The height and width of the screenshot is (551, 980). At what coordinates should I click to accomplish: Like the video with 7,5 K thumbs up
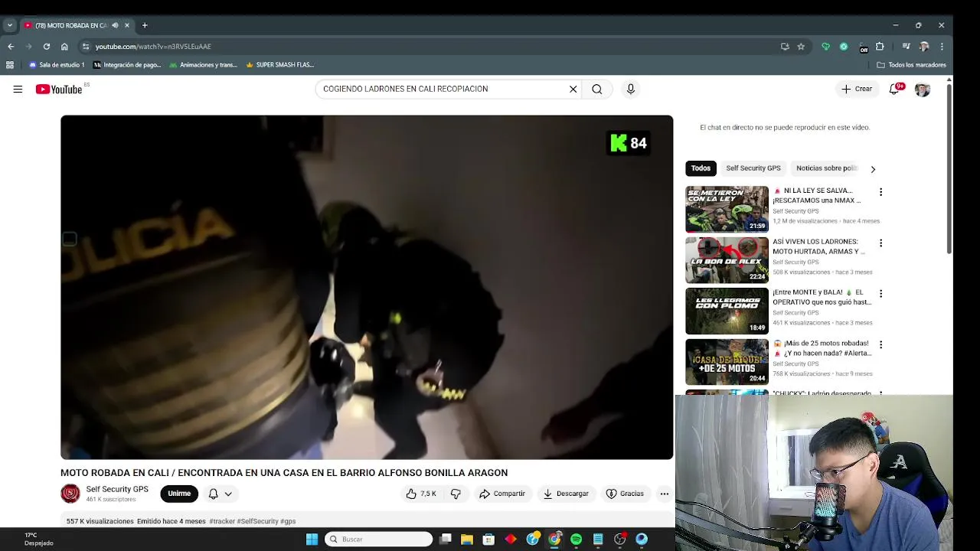pos(421,494)
